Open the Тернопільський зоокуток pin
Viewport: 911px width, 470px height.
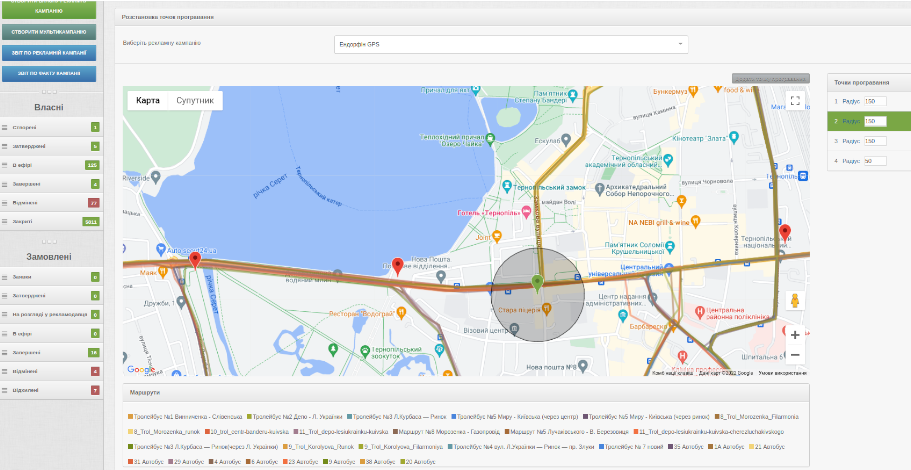364,351
